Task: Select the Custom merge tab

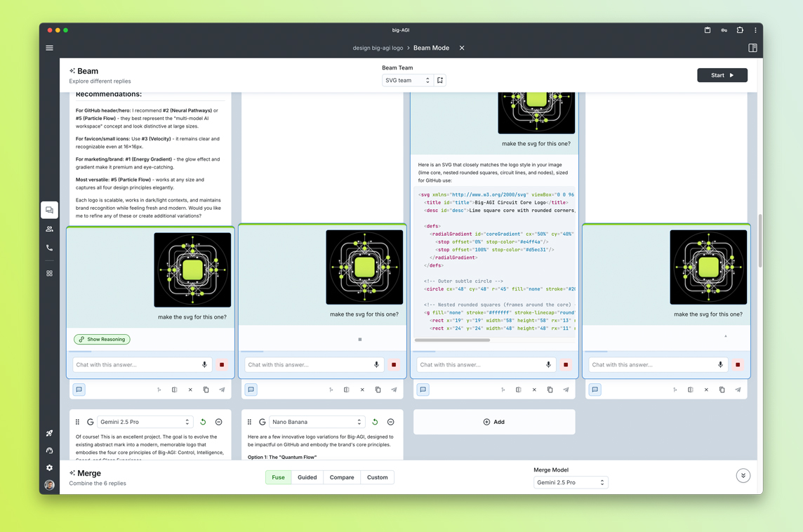Action: tap(378, 477)
